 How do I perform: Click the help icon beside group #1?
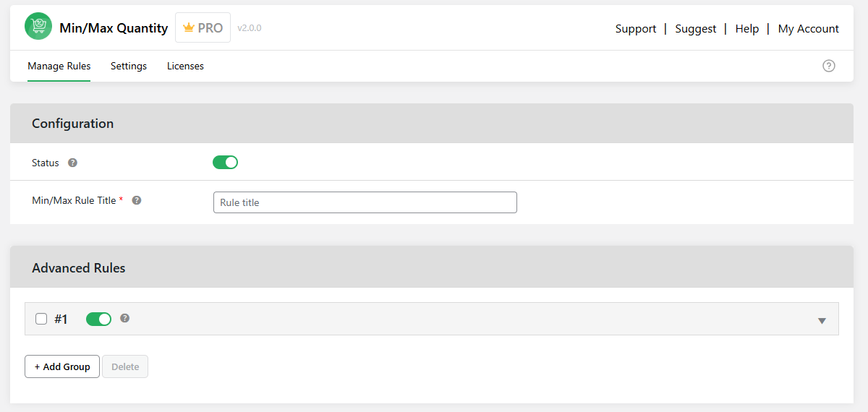pyautogui.click(x=125, y=318)
